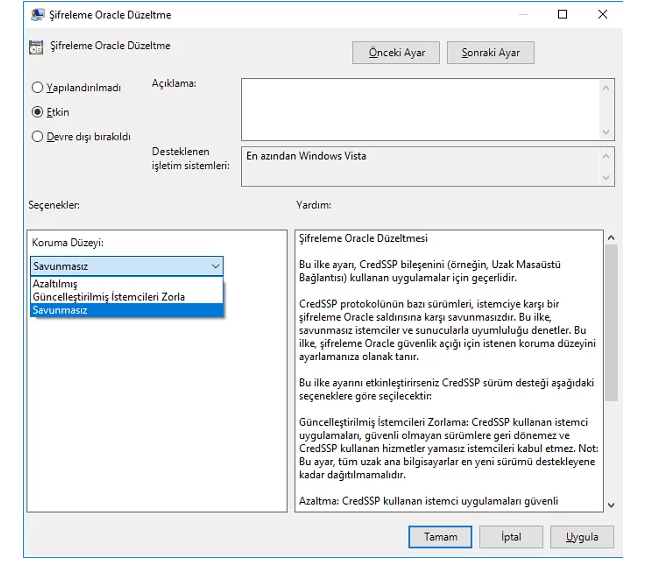Open the Koruma Düzeyi combo box
The image size is (652, 586).
coord(127,266)
